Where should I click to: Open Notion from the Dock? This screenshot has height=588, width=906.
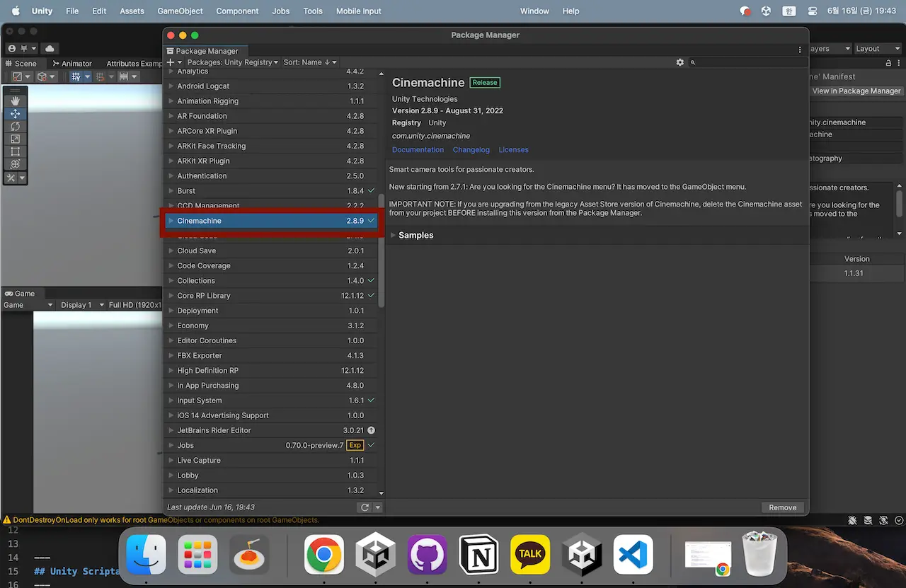pyautogui.click(x=479, y=554)
